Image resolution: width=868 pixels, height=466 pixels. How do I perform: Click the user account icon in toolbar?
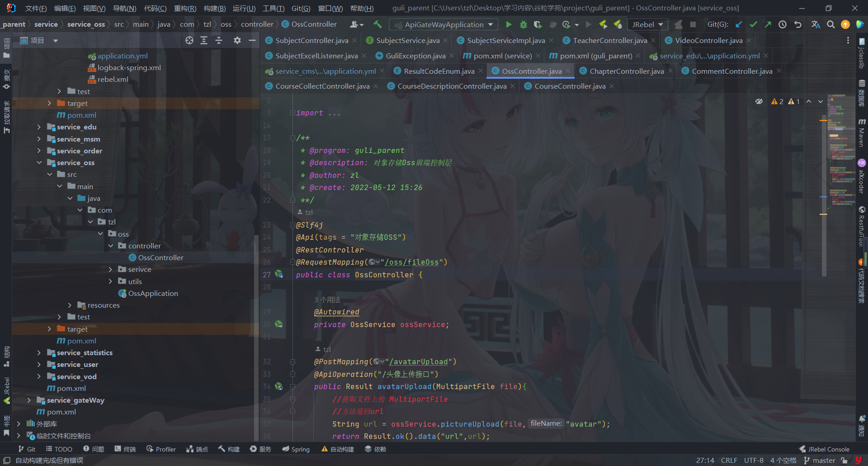coord(357,24)
